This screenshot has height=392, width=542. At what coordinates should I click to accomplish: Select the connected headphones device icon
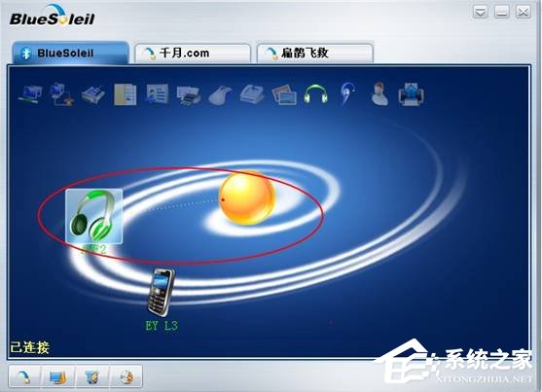point(93,216)
